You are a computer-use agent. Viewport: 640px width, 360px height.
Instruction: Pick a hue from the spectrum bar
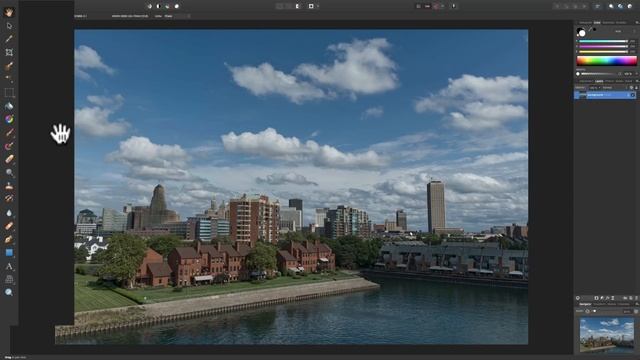coord(607,61)
